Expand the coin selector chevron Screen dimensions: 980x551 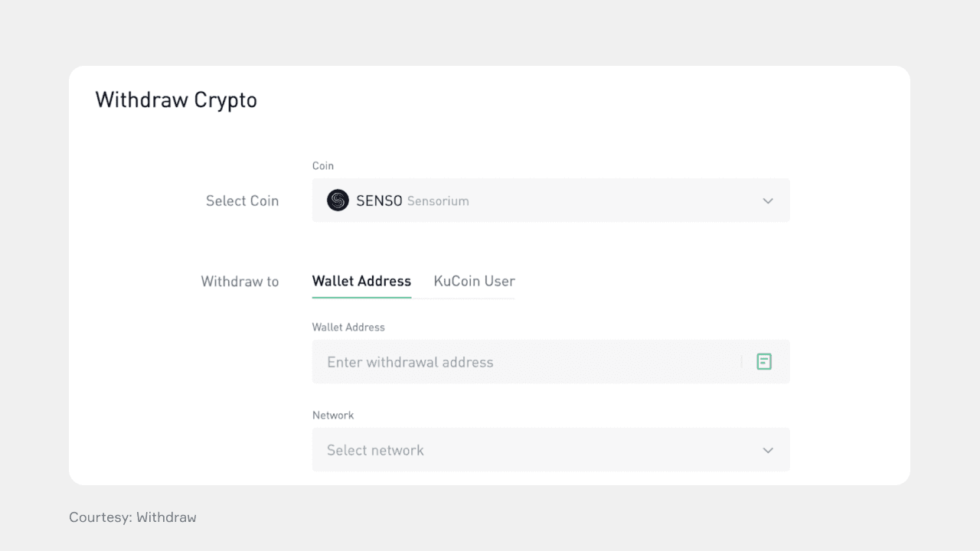[x=768, y=201]
